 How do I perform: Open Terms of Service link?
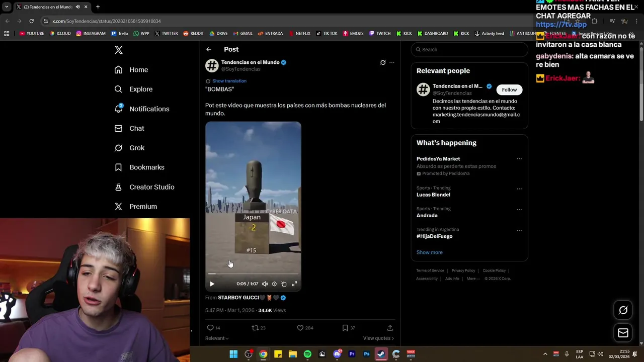pyautogui.click(x=430, y=270)
